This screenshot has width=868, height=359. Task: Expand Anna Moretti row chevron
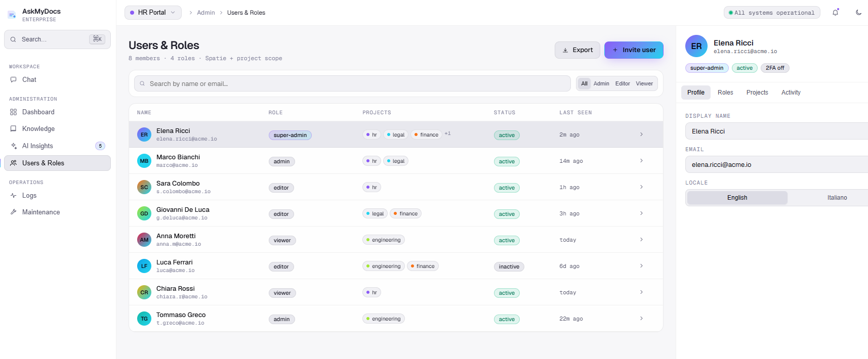(x=641, y=240)
